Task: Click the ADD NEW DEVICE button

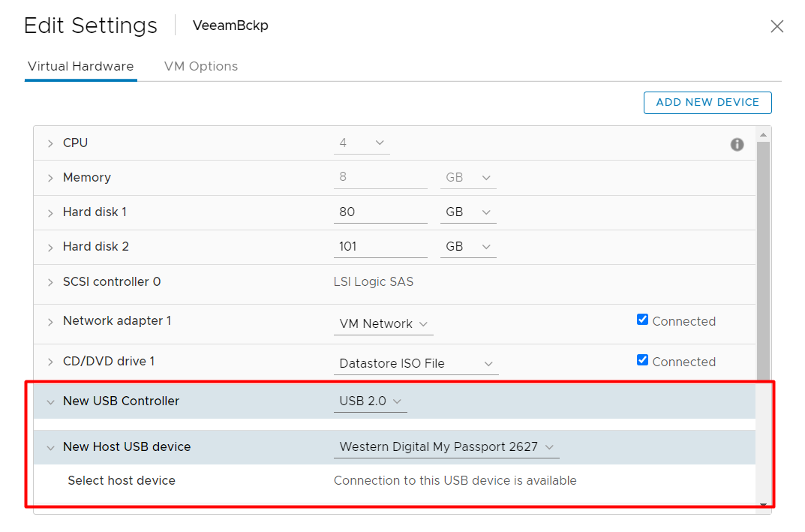Action: pyautogui.click(x=707, y=102)
